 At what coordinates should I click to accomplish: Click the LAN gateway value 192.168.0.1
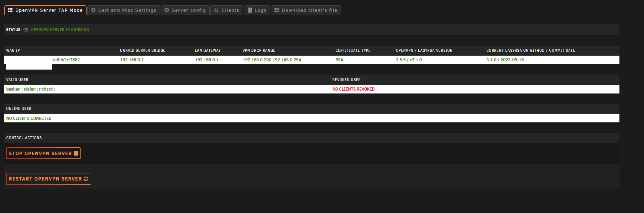[206, 60]
